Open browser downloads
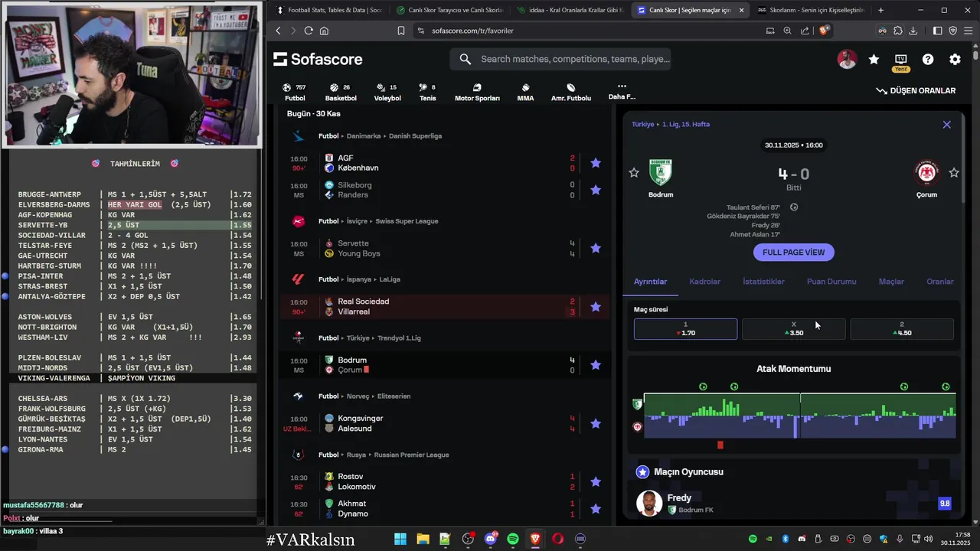The height and width of the screenshot is (551, 980). [x=913, y=31]
